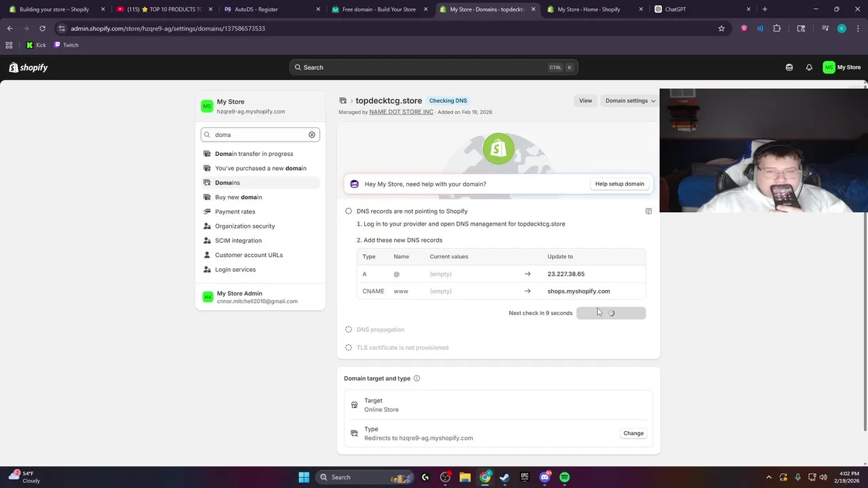
Task: Open a new browser tab
Action: click(764, 9)
